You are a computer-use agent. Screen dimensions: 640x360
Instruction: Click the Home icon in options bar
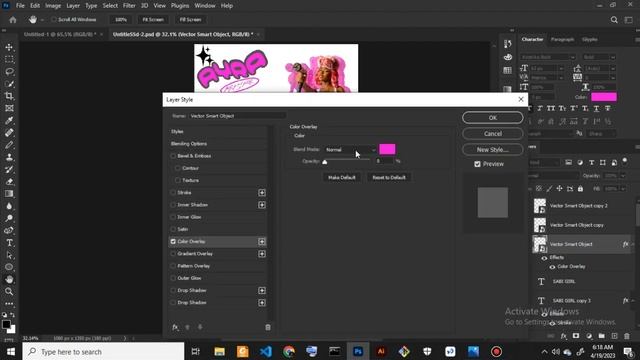pos(13,20)
